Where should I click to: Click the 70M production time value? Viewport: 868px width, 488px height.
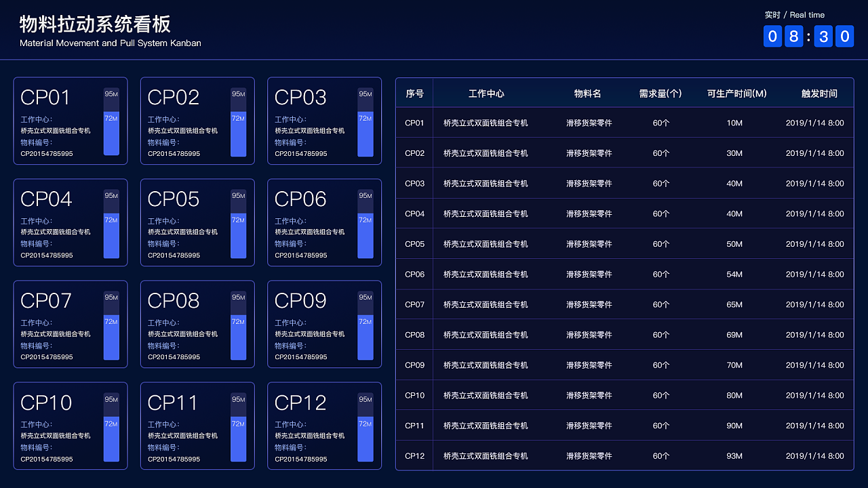[x=734, y=365]
